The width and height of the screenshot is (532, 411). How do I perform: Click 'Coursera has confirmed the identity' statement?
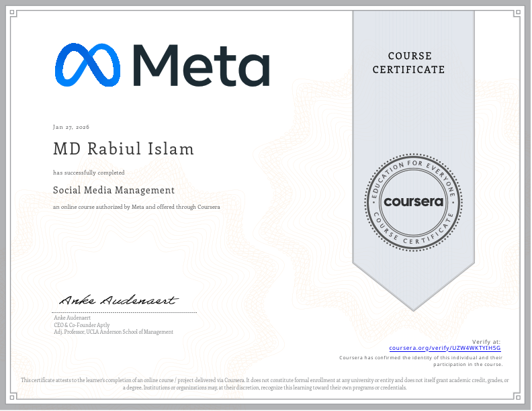pos(420,361)
